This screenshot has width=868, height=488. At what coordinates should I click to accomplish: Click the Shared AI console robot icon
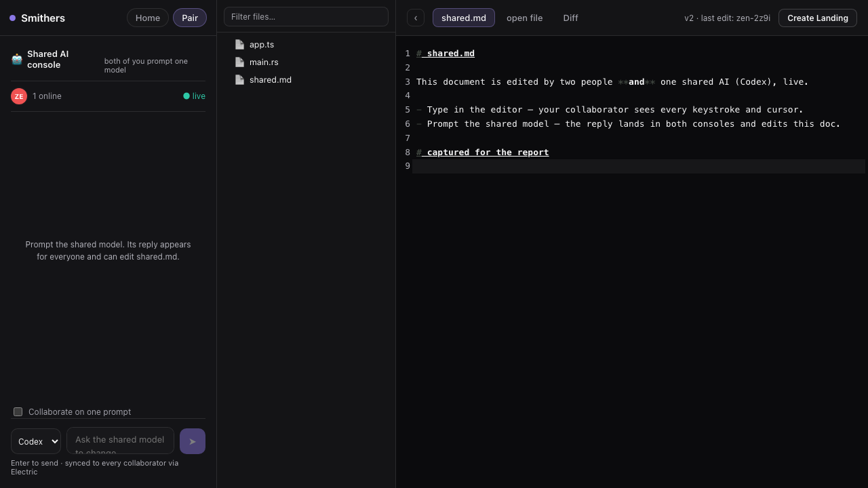pos(17,59)
